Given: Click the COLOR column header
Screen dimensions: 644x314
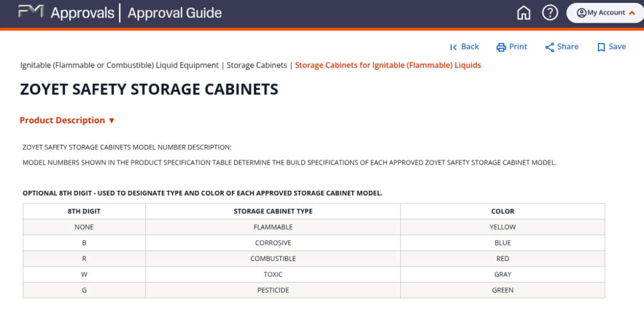Looking at the screenshot, I should pyautogui.click(x=503, y=212).
